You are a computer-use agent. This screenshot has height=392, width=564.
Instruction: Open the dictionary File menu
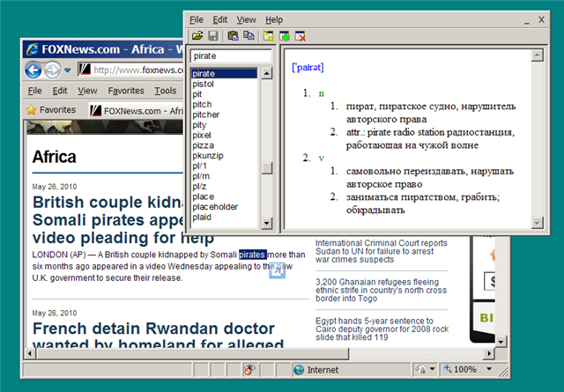click(197, 19)
